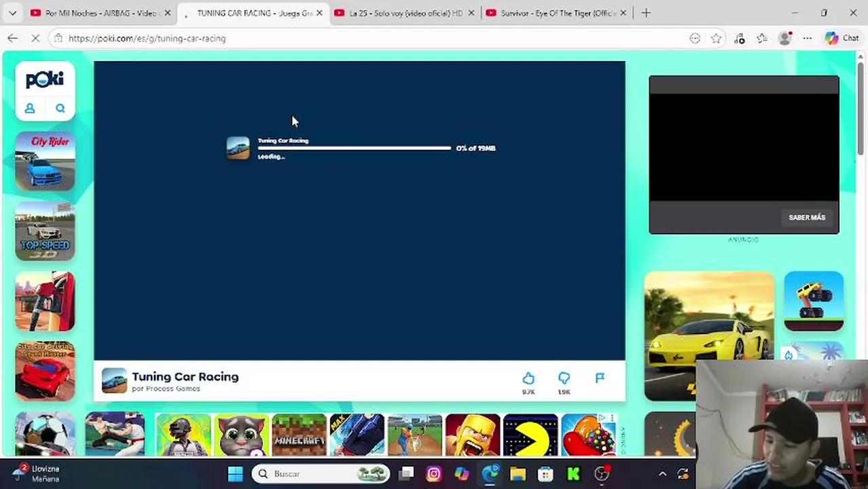This screenshot has width=868, height=489.
Task: Click the taskbar Buscar search box
Action: [x=321, y=473]
